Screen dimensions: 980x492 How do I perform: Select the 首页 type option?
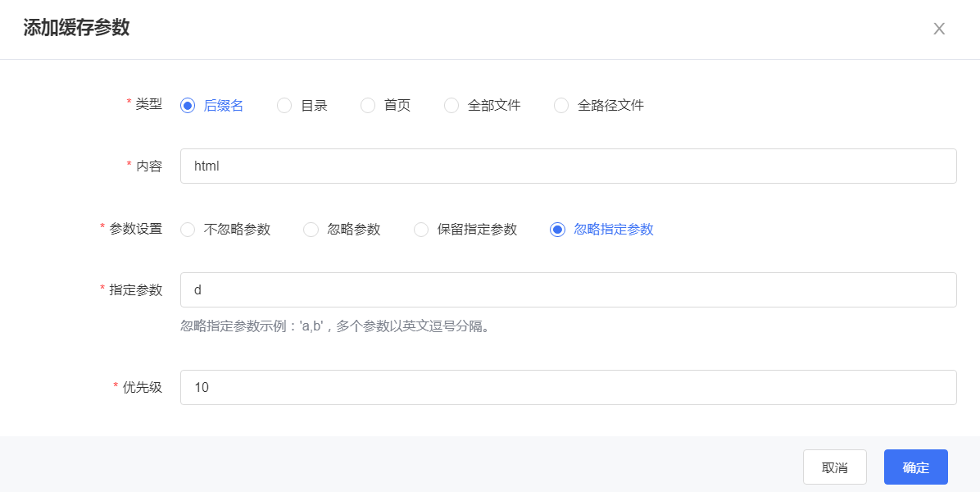(x=368, y=106)
